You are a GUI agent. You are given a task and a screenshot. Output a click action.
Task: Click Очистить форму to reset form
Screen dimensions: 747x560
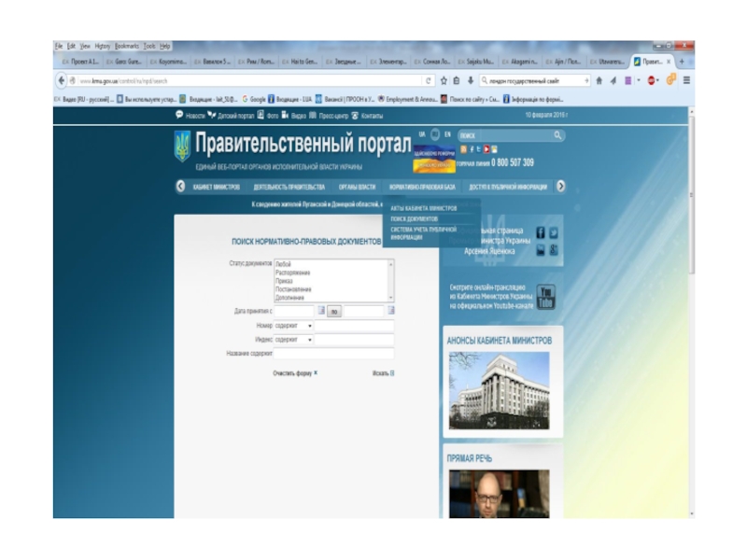(x=295, y=373)
